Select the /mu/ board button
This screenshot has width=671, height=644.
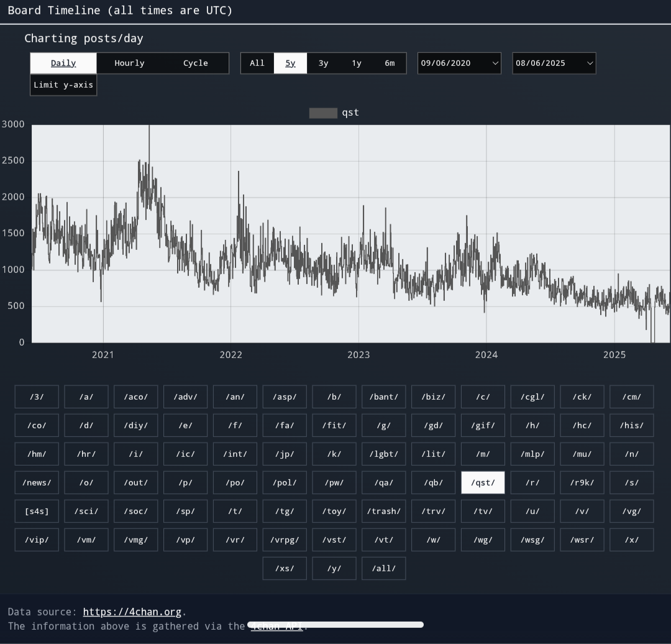click(x=582, y=454)
